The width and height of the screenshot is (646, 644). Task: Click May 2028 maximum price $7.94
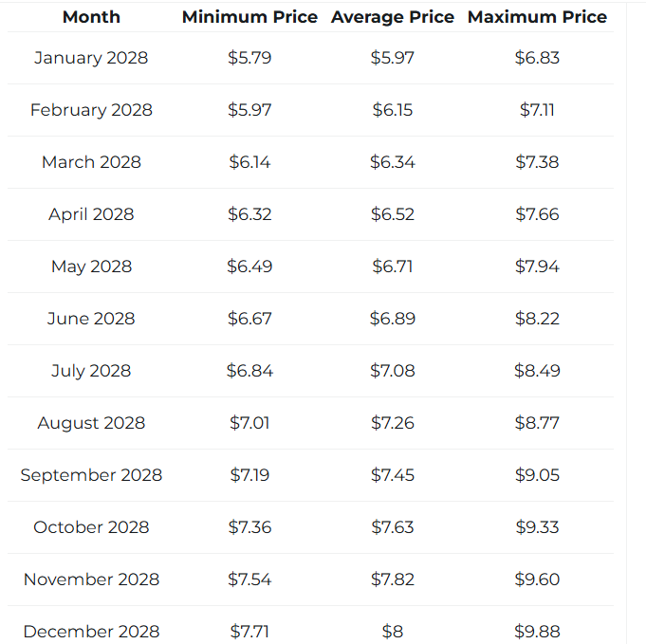click(537, 267)
